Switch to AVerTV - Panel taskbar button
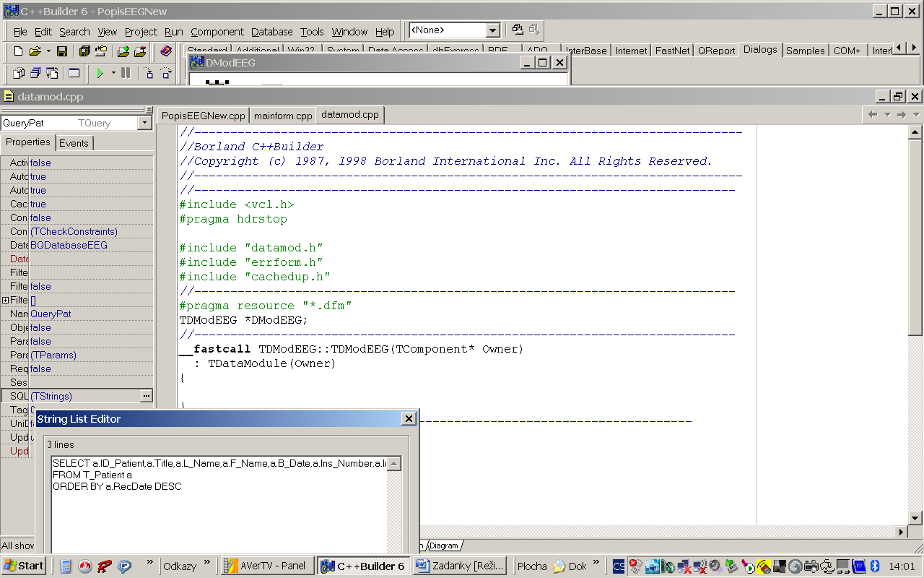 [267, 566]
